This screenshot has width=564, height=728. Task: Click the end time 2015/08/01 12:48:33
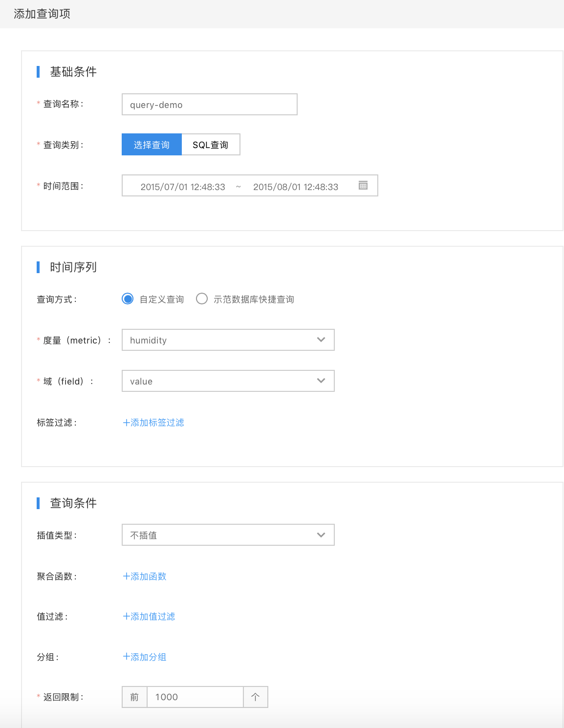(296, 187)
